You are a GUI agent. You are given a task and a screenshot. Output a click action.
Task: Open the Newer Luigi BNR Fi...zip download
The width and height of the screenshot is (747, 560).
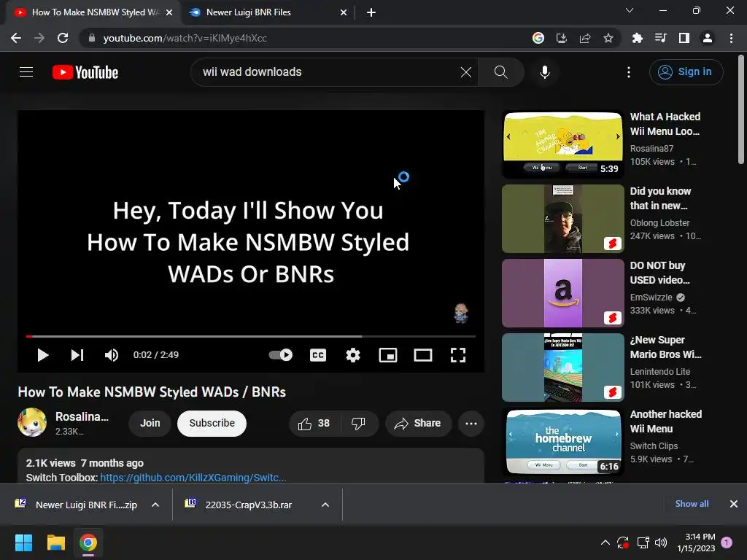click(76, 505)
